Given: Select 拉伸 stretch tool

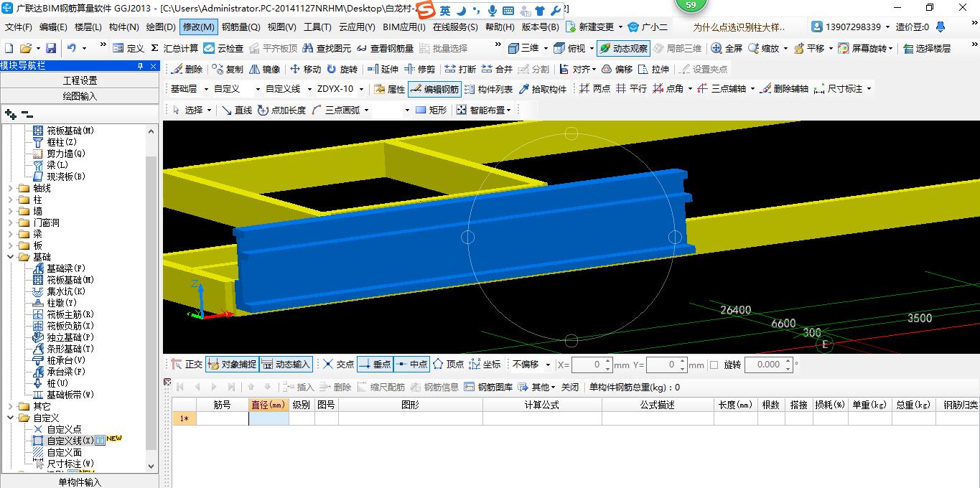Looking at the screenshot, I should (x=653, y=70).
